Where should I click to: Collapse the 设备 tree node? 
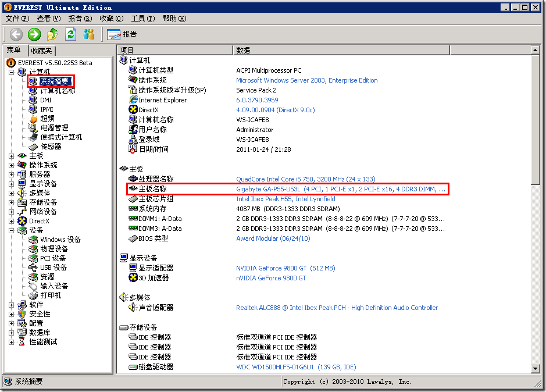coord(12,230)
